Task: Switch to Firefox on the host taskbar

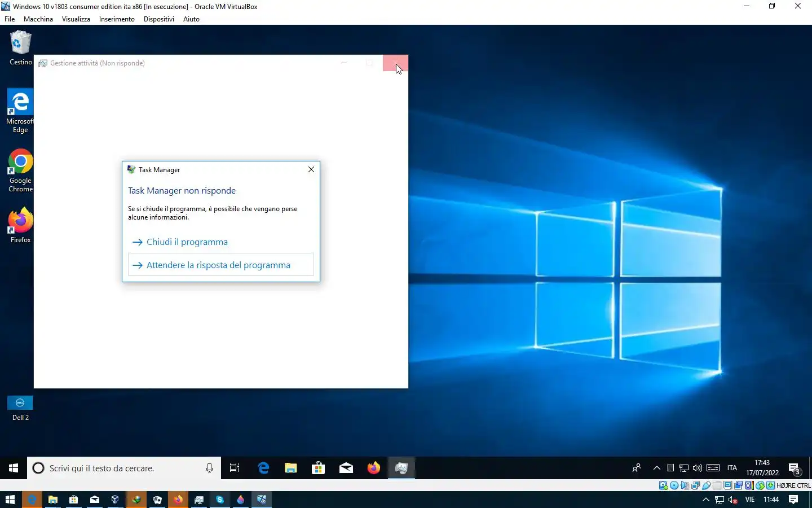Action: point(178,500)
